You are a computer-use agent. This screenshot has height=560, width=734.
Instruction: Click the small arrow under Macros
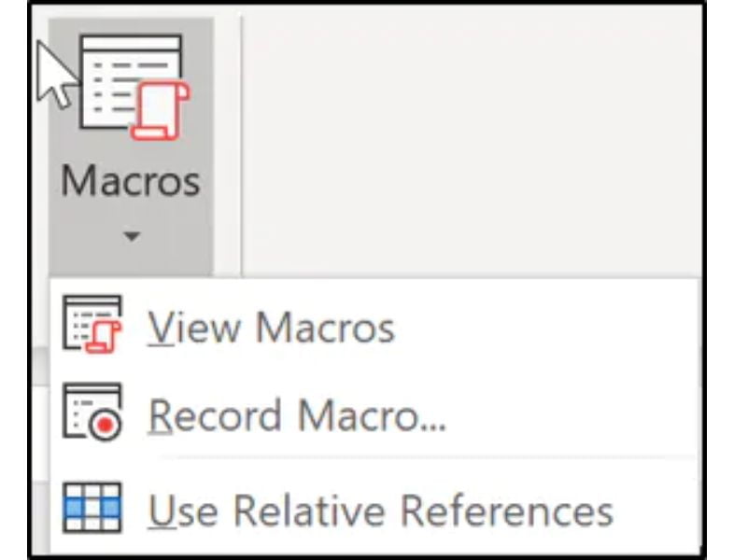pos(131,237)
